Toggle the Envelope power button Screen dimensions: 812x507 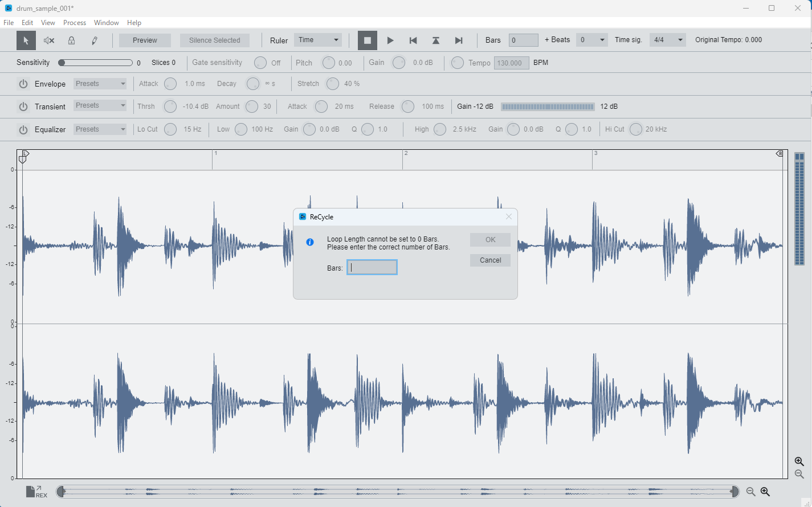[x=23, y=84]
